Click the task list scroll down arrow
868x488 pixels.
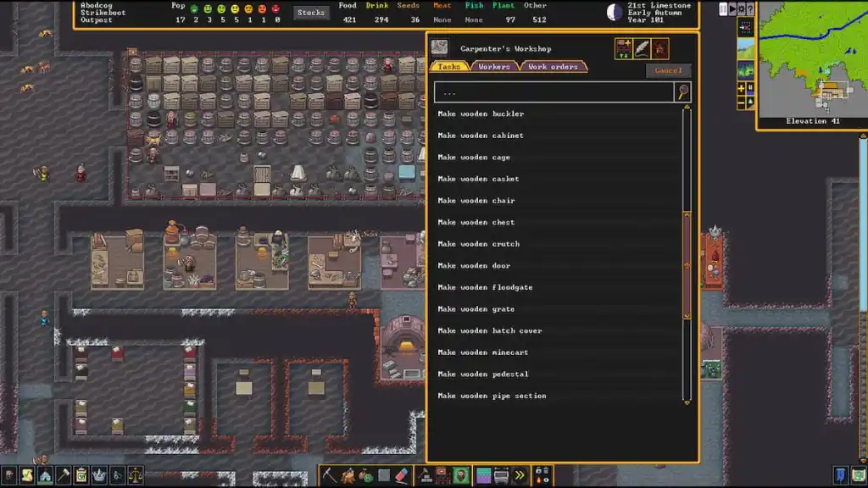point(687,402)
